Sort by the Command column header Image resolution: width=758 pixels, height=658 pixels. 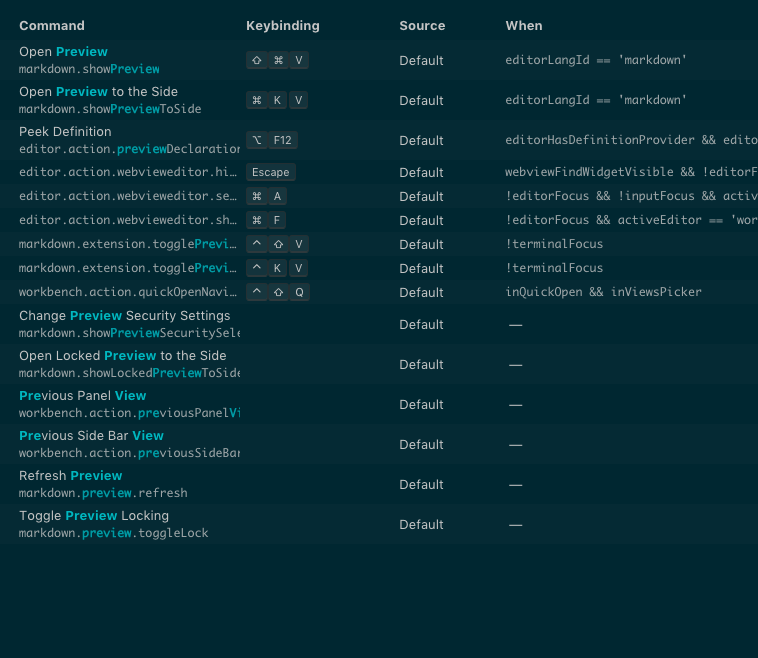pos(52,26)
